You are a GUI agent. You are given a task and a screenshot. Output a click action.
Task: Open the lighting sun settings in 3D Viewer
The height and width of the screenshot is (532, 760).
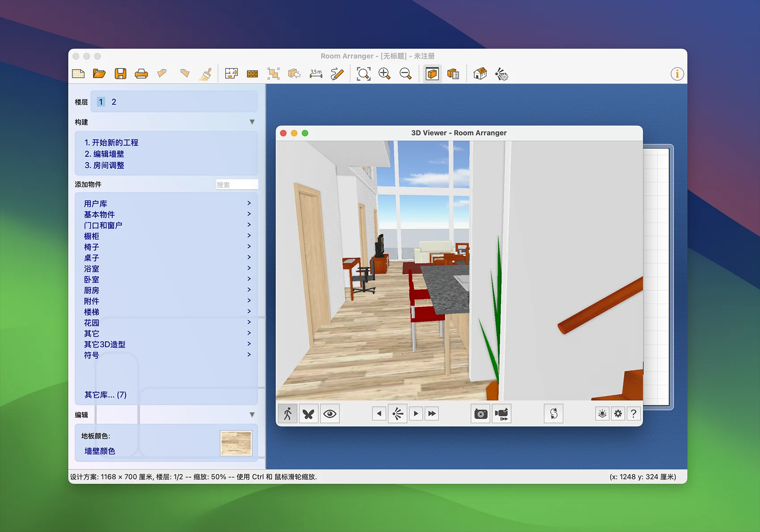pyautogui.click(x=602, y=414)
